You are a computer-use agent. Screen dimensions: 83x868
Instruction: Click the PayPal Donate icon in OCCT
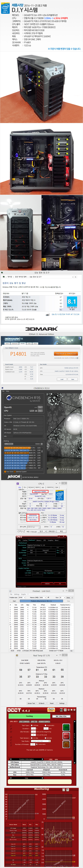[x=51, y=710]
